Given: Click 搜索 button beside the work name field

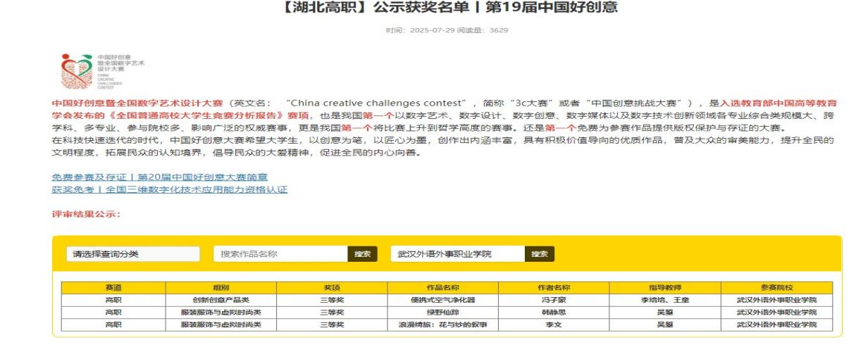Looking at the screenshot, I should tap(362, 254).
